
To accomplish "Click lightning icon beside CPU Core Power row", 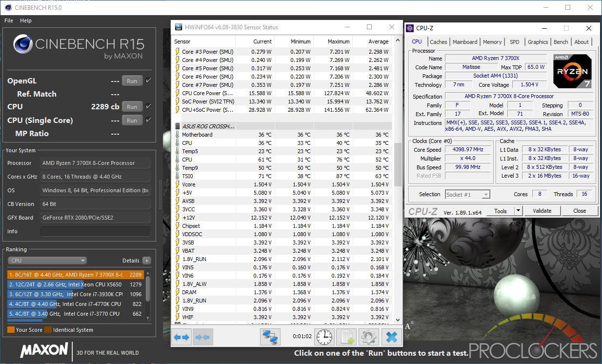I will point(178,93).
